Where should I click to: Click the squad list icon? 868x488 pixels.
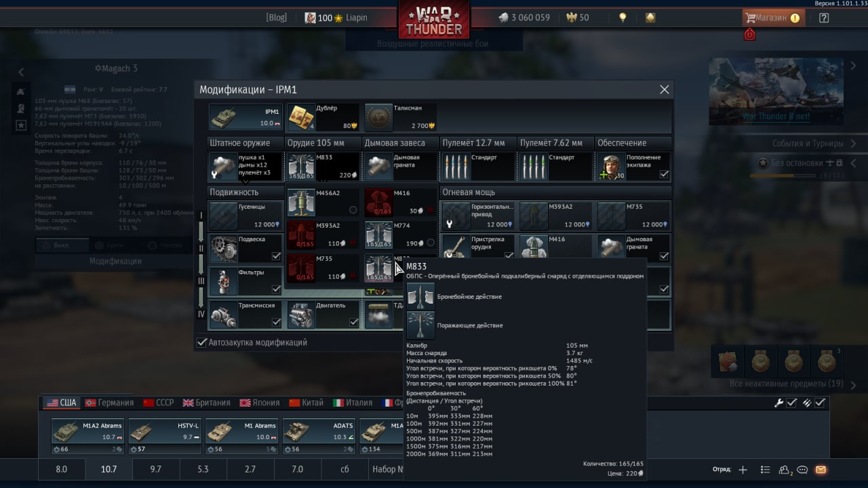tap(766, 469)
